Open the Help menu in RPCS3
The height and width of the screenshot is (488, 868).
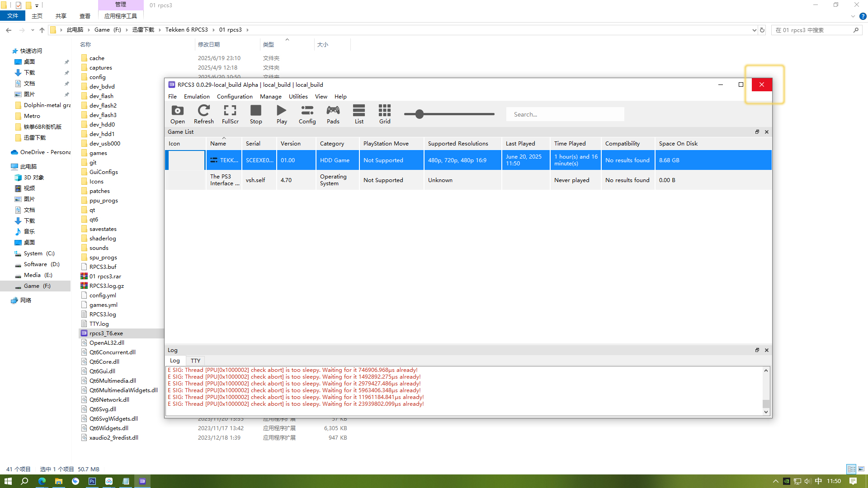(340, 96)
